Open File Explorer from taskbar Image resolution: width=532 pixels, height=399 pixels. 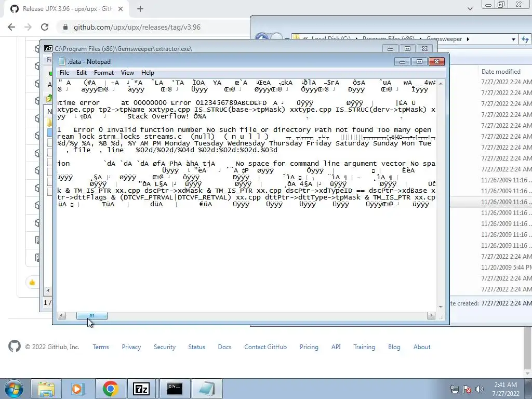[46, 389]
